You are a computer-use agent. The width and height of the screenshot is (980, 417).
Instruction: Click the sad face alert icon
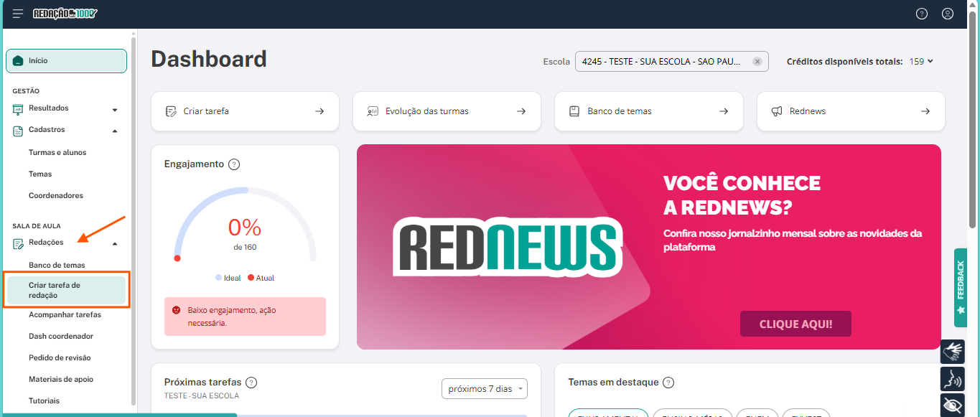coord(176,310)
